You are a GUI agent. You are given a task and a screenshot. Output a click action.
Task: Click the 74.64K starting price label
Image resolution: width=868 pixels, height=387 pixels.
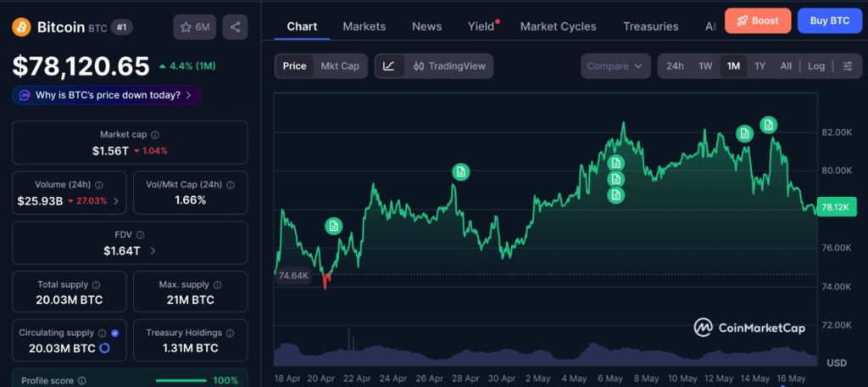[x=293, y=276]
